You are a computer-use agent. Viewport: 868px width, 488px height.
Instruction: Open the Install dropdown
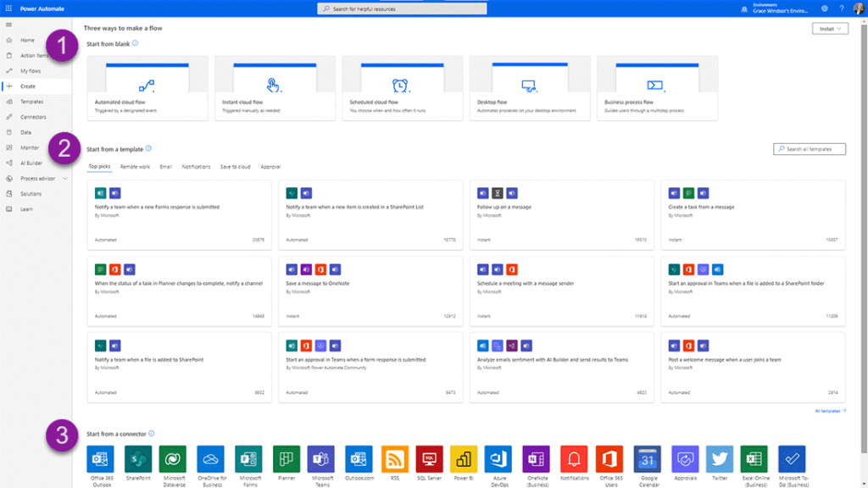click(829, 28)
